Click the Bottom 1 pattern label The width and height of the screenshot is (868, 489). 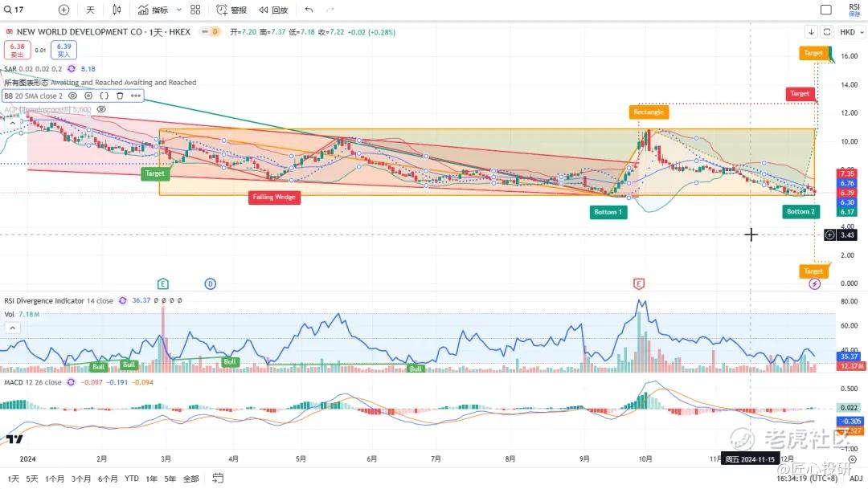point(608,212)
